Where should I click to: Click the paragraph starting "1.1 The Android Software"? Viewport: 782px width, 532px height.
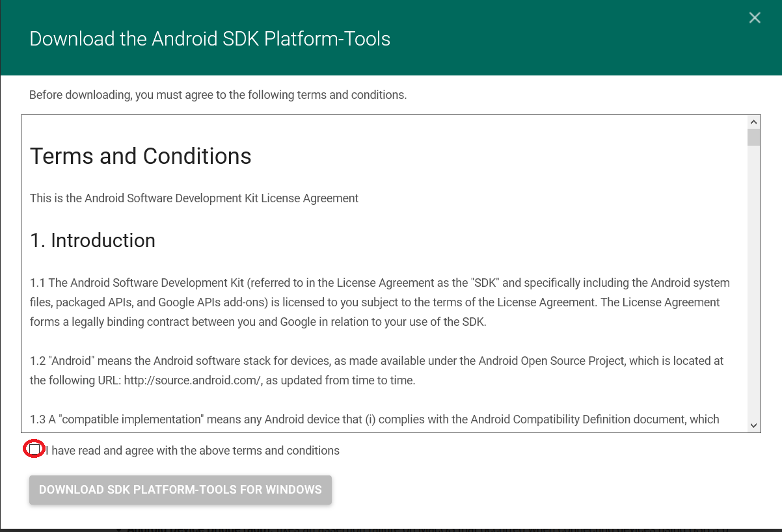click(380, 302)
